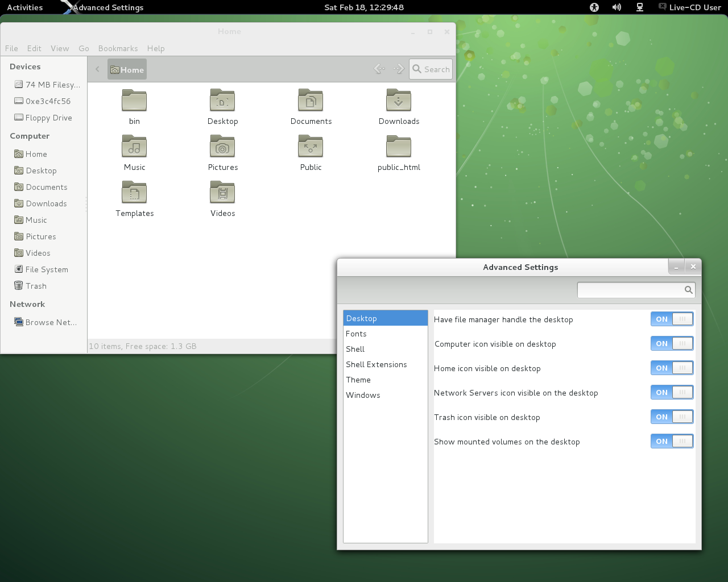
Task: Select the public_html folder icon
Action: pyautogui.click(x=399, y=147)
